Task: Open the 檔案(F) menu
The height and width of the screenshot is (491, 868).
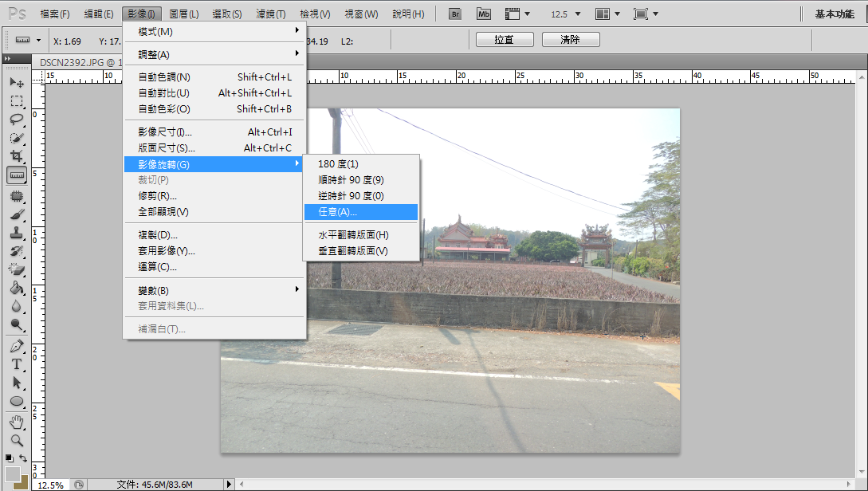Action: tap(55, 14)
